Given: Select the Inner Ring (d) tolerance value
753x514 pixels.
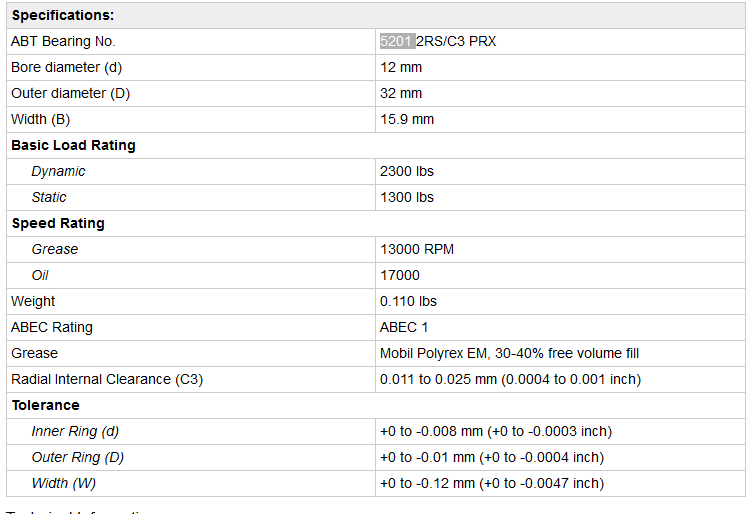Looking at the screenshot, I should (x=495, y=431).
